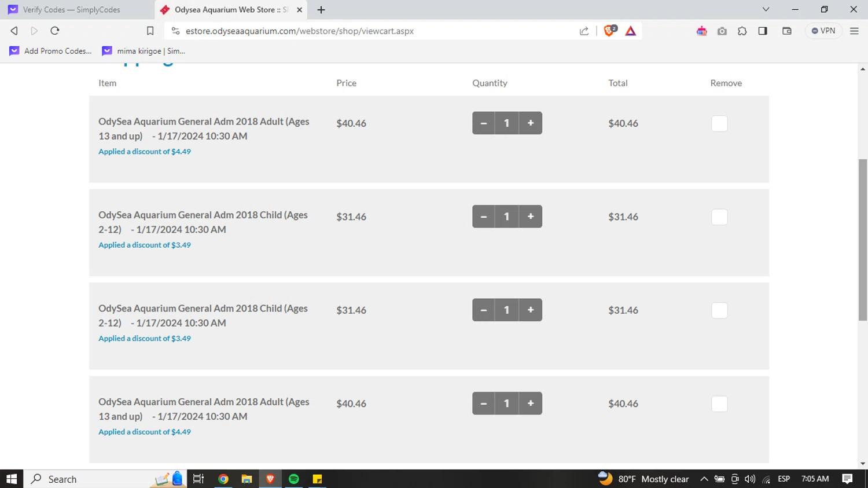This screenshot has height=488, width=868.
Task: Open the Windows Start menu
Action: [x=12, y=479]
